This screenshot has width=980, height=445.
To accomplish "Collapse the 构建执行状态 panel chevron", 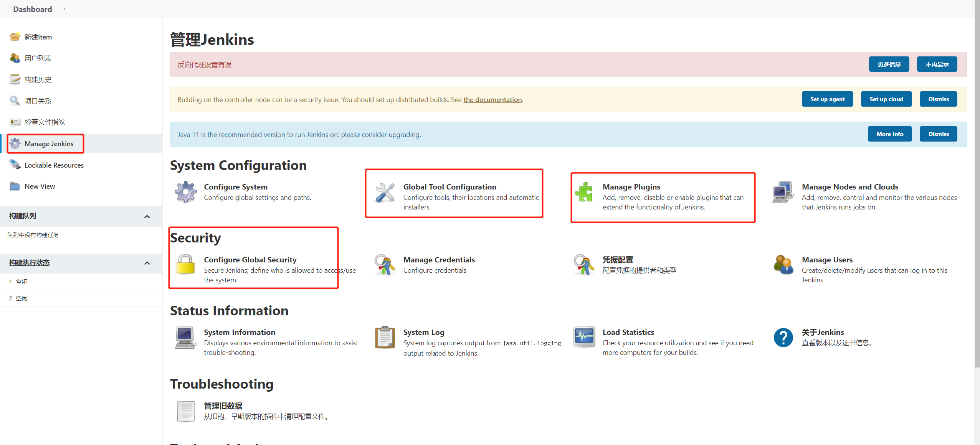I will (x=147, y=263).
